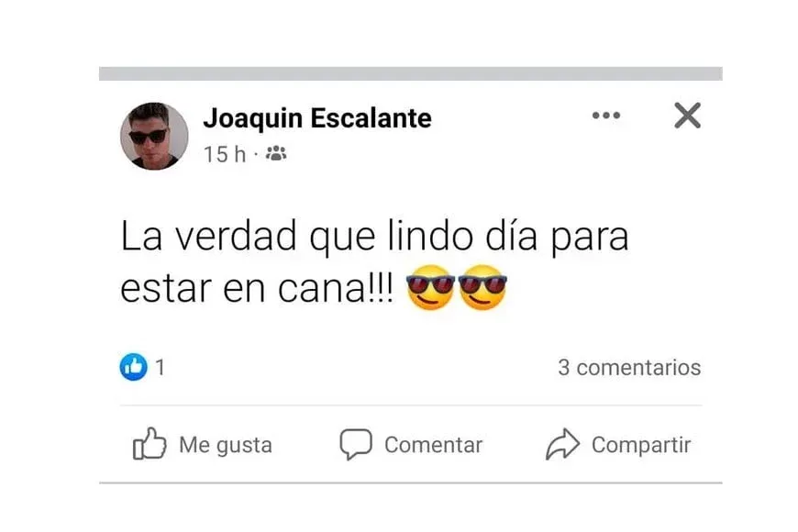Image resolution: width=798 pixels, height=532 pixels.
Task: View who liked via the count 1
Action: tap(161, 367)
